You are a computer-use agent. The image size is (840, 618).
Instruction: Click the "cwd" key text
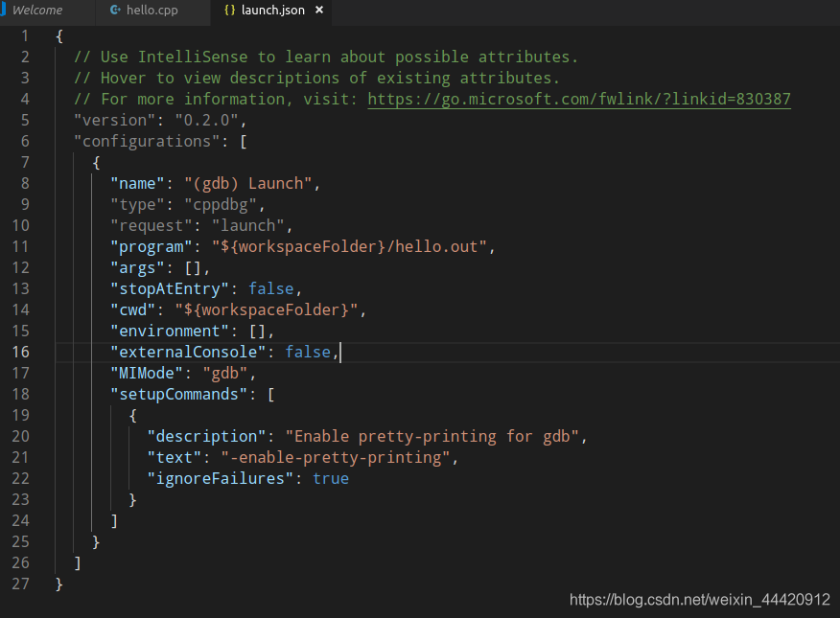point(133,309)
